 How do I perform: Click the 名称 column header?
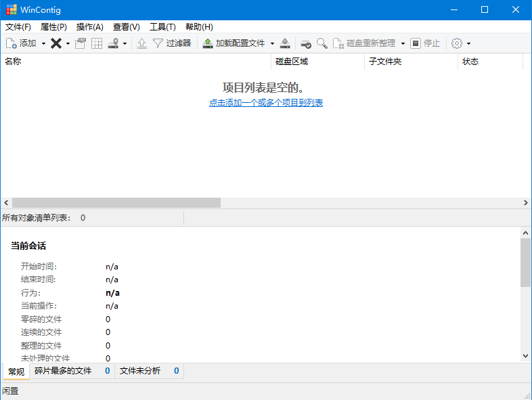(136, 62)
